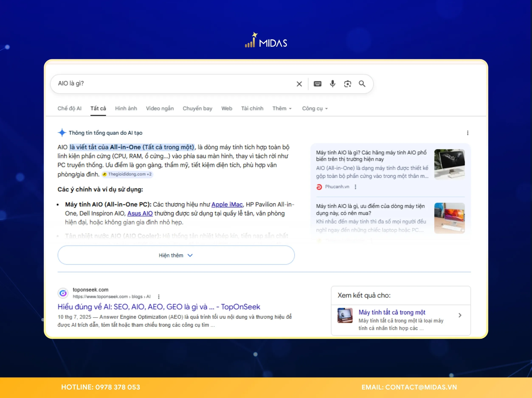Open Google Lens image search
532x398 pixels.
348,84
